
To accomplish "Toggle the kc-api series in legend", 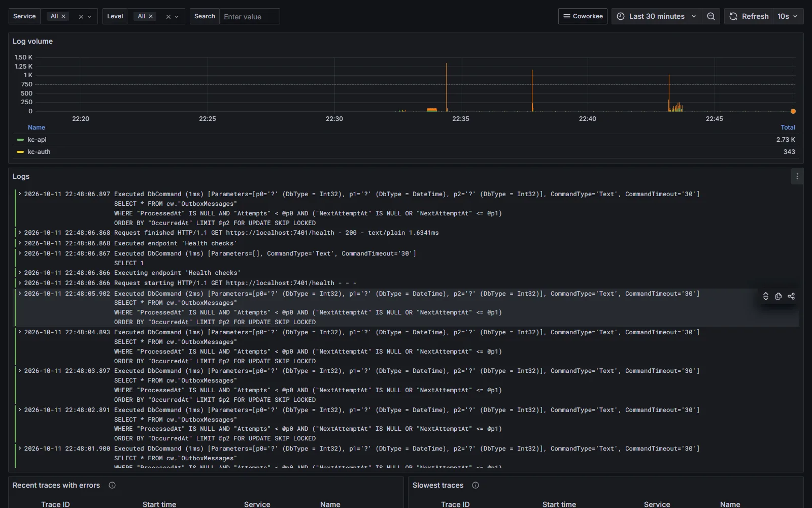I will tap(37, 140).
